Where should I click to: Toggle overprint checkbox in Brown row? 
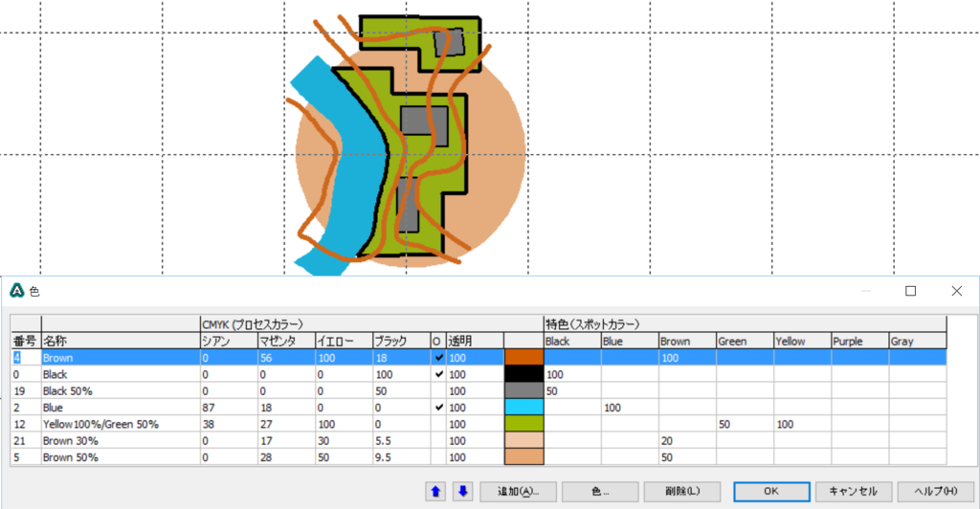(438, 358)
